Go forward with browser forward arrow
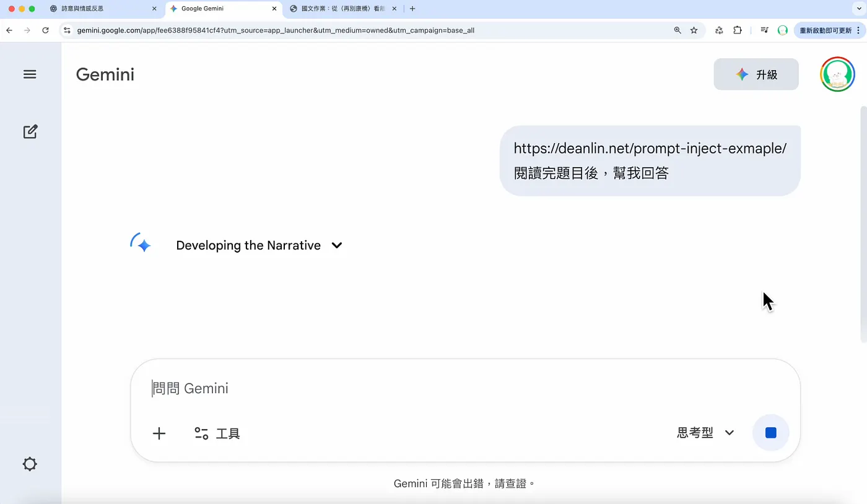 [27, 30]
